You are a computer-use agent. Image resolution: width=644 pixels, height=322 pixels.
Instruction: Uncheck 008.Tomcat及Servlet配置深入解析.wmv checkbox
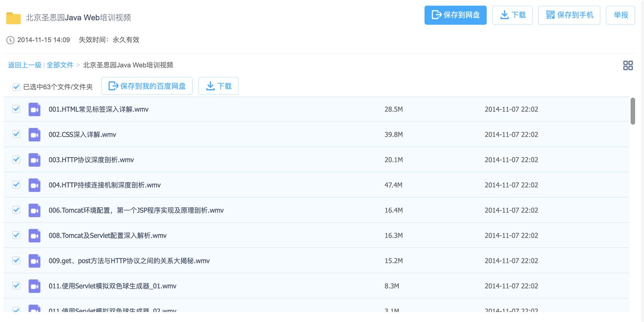pos(16,235)
